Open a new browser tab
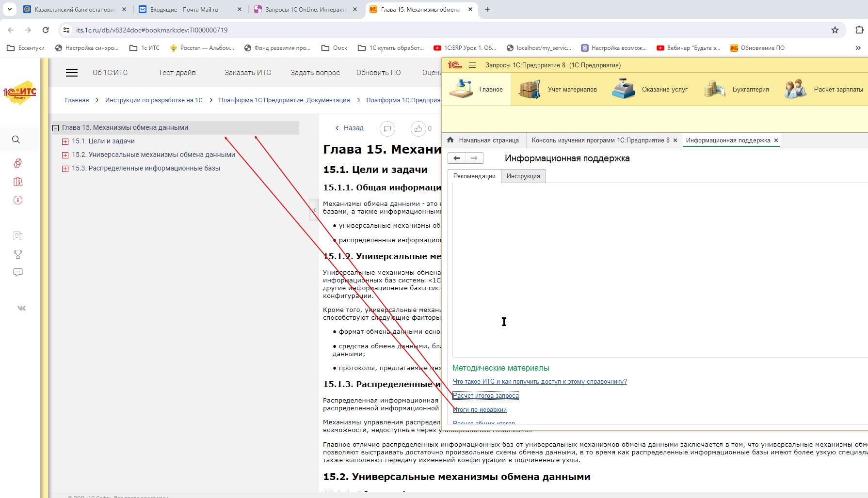Image resolution: width=868 pixels, height=498 pixels. tap(488, 9)
